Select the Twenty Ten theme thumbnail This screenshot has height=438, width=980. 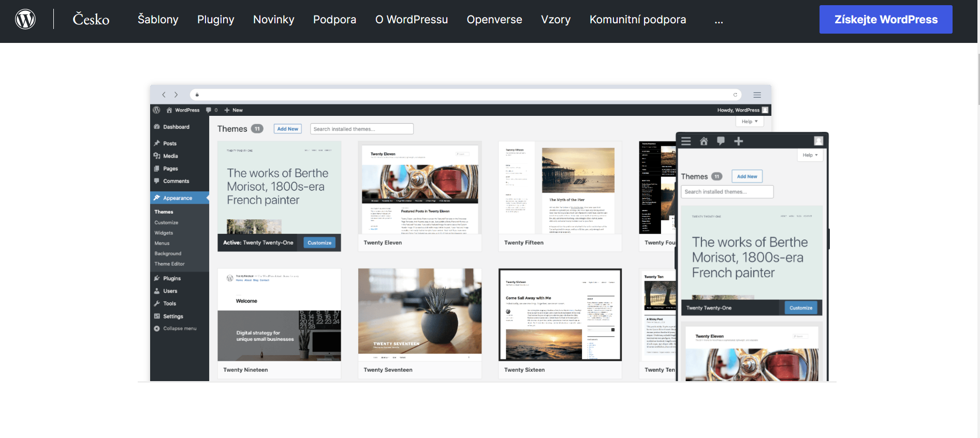657,315
